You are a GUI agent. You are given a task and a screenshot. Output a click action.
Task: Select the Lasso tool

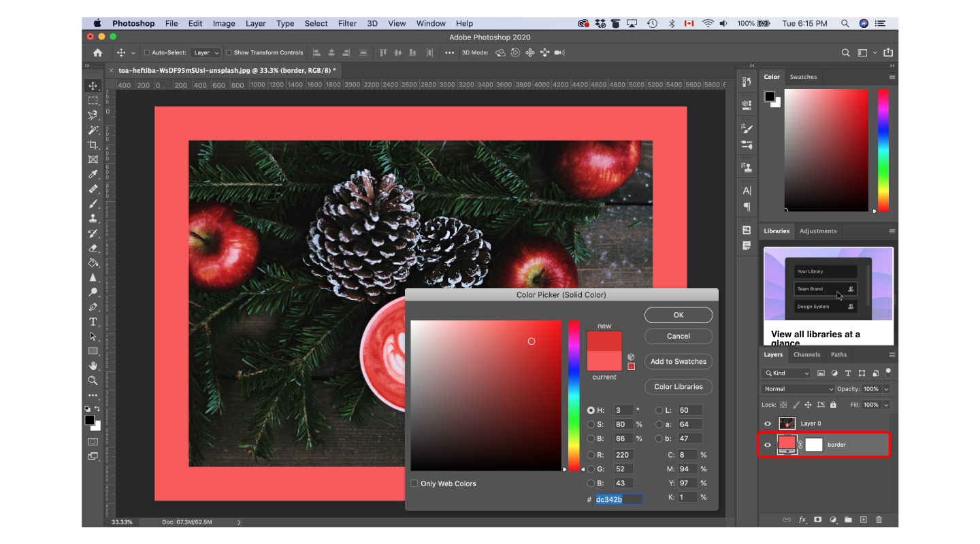[93, 115]
